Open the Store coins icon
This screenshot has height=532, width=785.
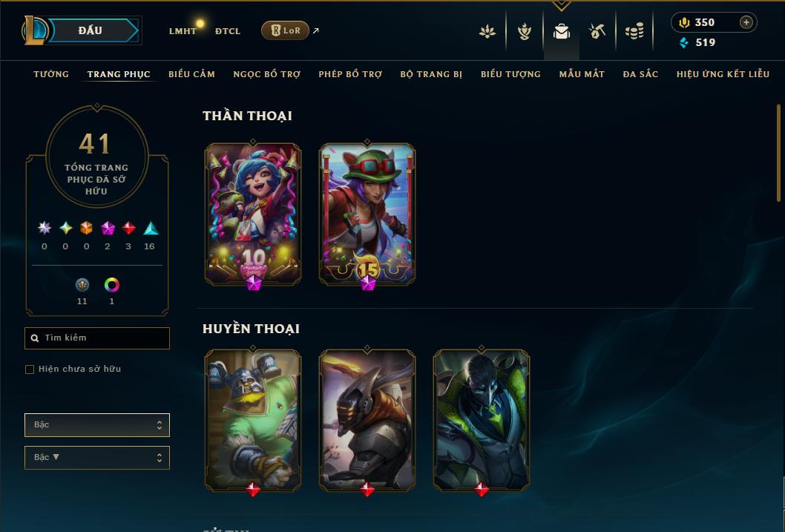634,31
